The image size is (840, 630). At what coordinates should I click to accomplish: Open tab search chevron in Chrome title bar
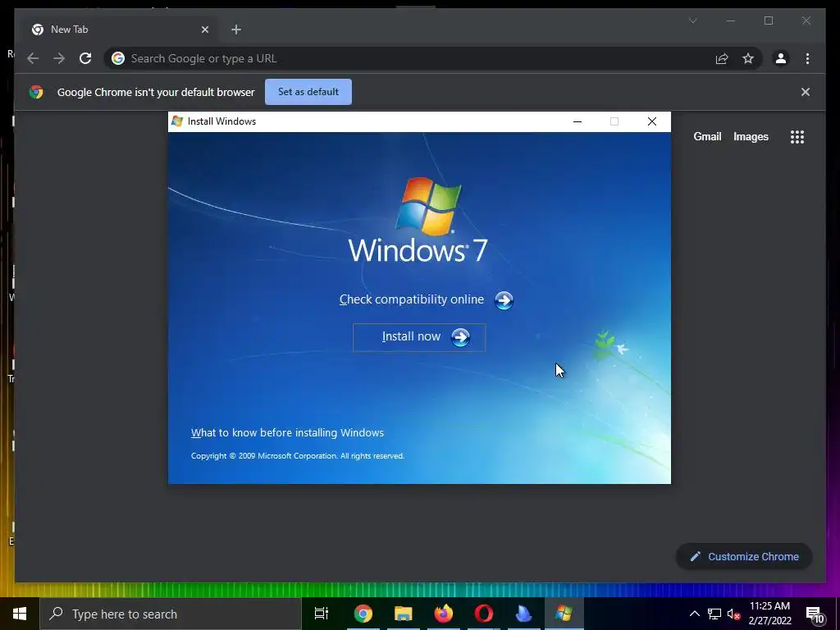692,21
